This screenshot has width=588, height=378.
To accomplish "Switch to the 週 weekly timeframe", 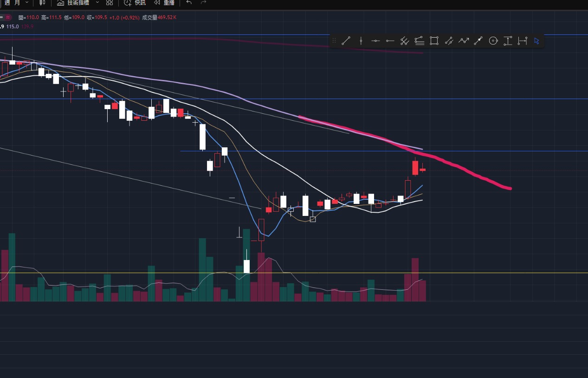I will (7, 2).
